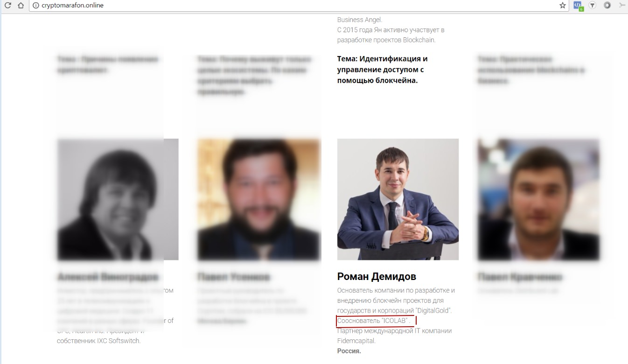The height and width of the screenshot is (364, 628).
Task: Click the topic heading about Идентификация и управление доступом
Action: coord(383,70)
